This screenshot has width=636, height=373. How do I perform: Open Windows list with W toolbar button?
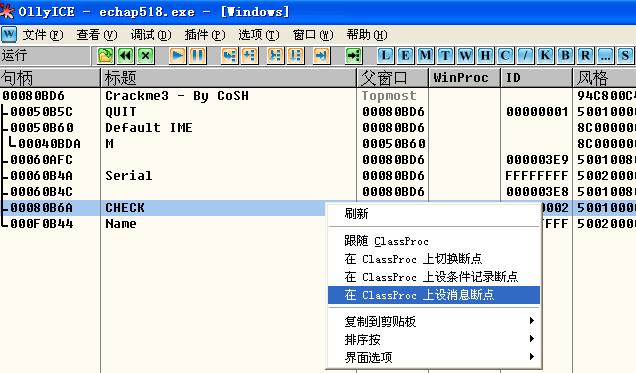(465, 56)
